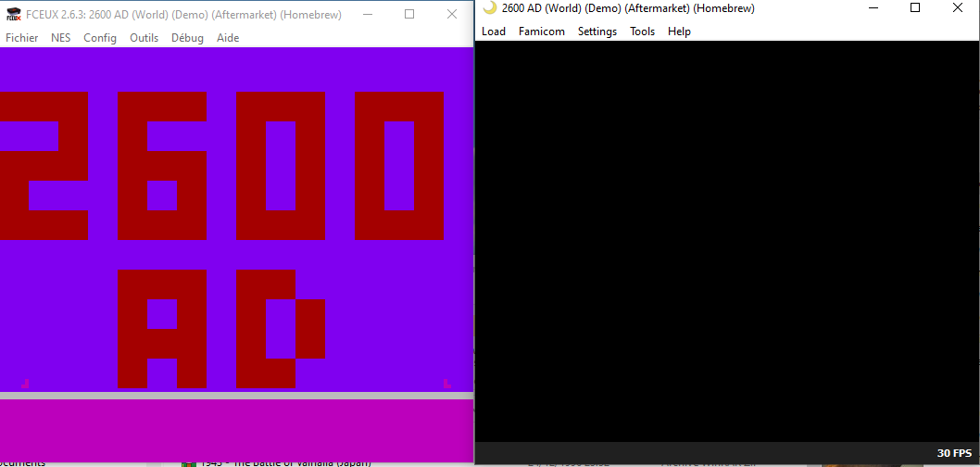Open the NES menu in FCEUX
This screenshot has height=467, width=980.
[60, 37]
